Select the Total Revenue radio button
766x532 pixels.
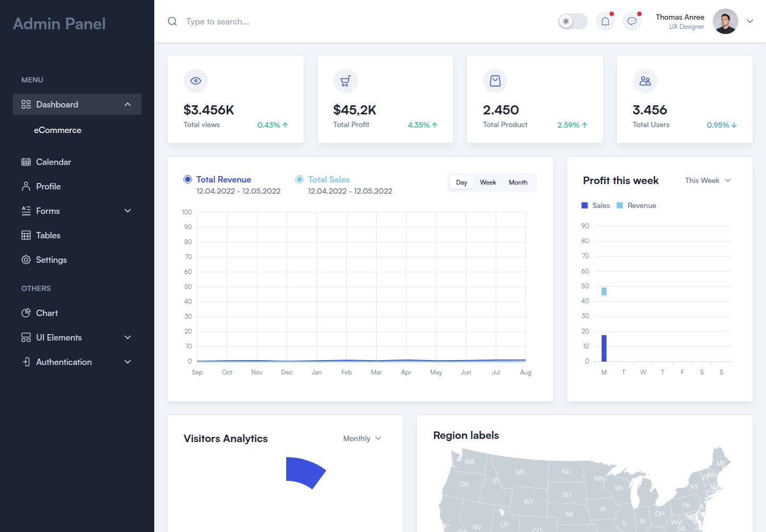[x=188, y=179]
